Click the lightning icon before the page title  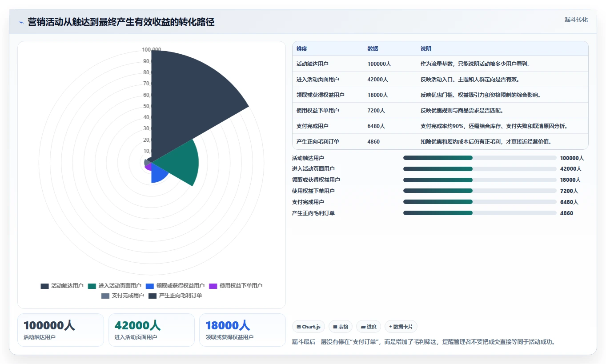click(x=21, y=22)
